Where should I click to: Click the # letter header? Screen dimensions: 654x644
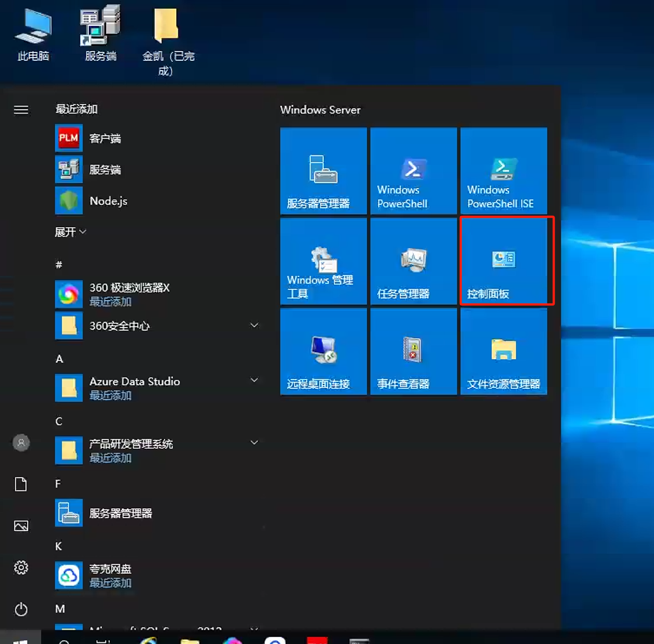pyautogui.click(x=59, y=264)
